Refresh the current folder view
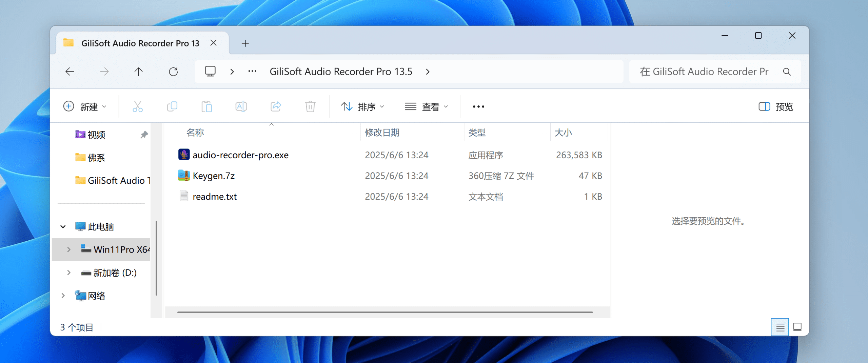Screen dimensions: 868x363 pyautogui.click(x=173, y=72)
